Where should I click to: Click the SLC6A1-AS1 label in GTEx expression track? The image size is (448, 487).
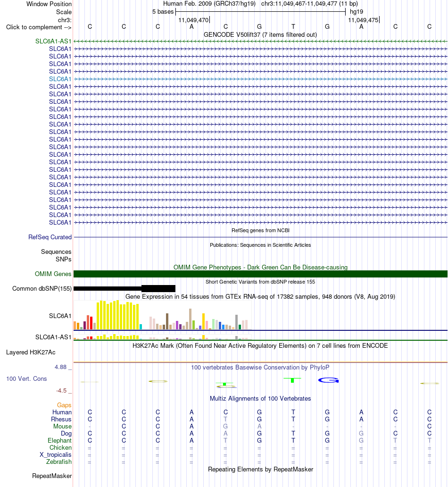(53, 337)
